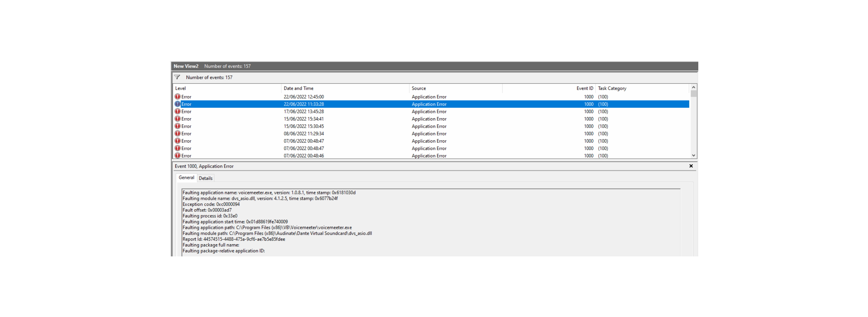The height and width of the screenshot is (317, 868).
Task: Select the General tab
Action: pos(186,177)
